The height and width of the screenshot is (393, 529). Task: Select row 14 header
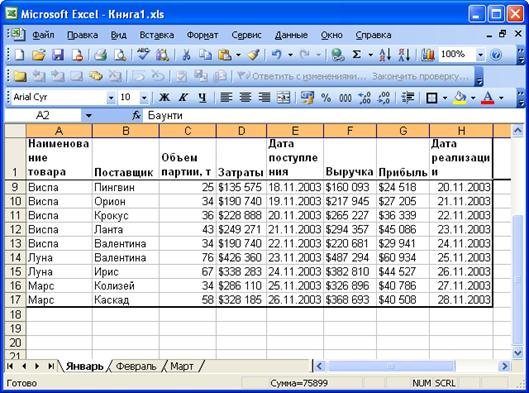15,258
